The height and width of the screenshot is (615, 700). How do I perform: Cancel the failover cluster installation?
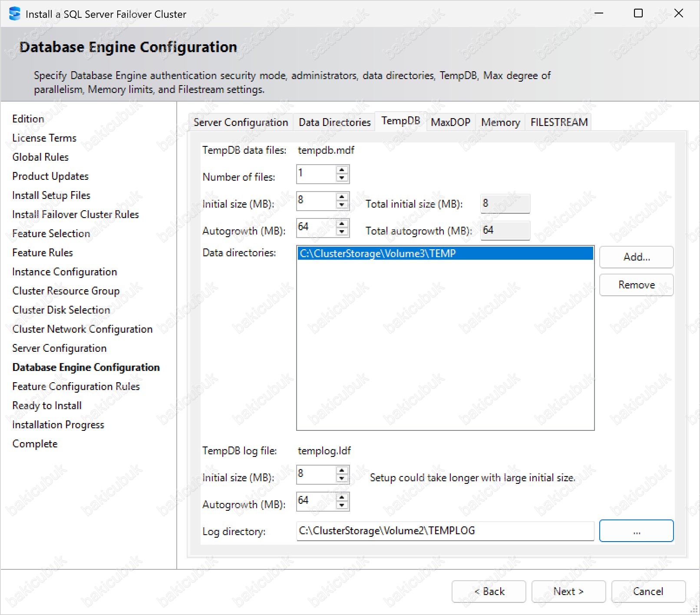[648, 592]
